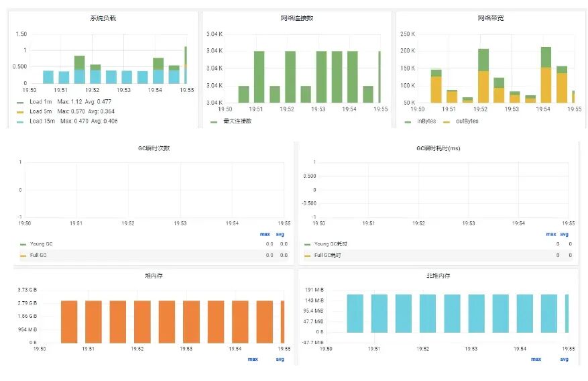The image size is (588, 381).
Task: Click the '3.73 GiB' axis label in 堆内存
Action: [27, 290]
